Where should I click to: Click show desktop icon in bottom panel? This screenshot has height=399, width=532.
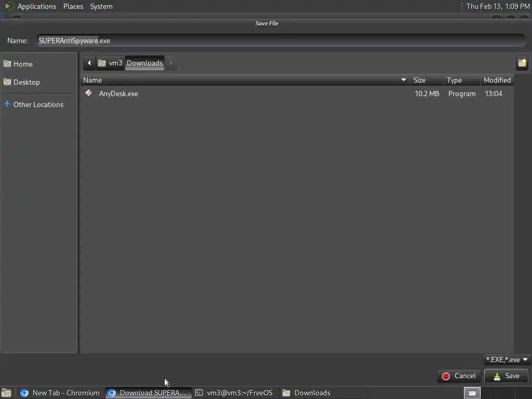(x=6, y=393)
